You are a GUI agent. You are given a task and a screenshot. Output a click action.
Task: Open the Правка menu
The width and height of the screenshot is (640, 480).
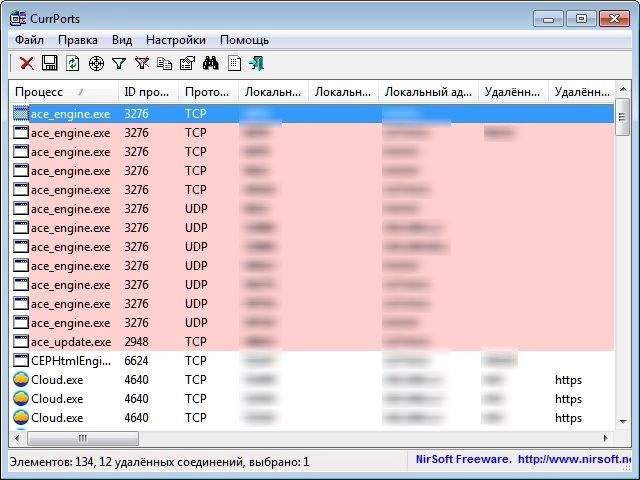pos(78,40)
